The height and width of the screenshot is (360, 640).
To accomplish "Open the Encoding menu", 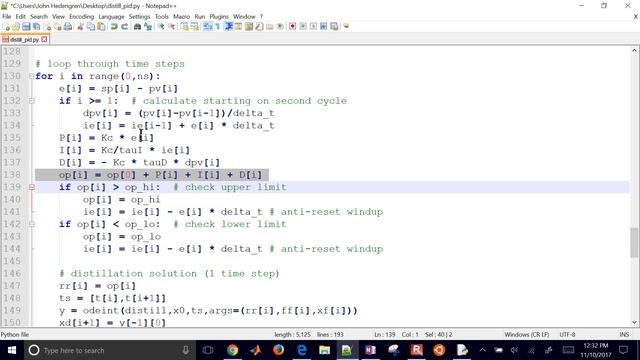I will point(81,17).
